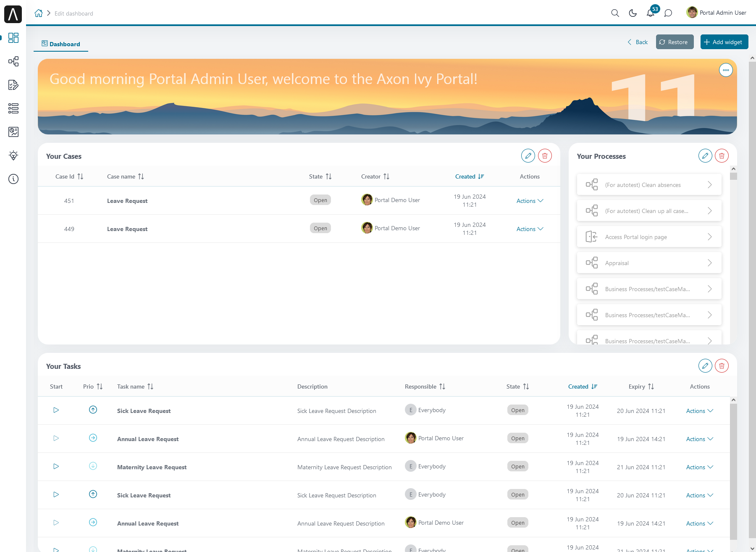The width and height of the screenshot is (756, 552).
Task: Click low priority icon of first Maternity Leave Request
Action: pyautogui.click(x=93, y=466)
